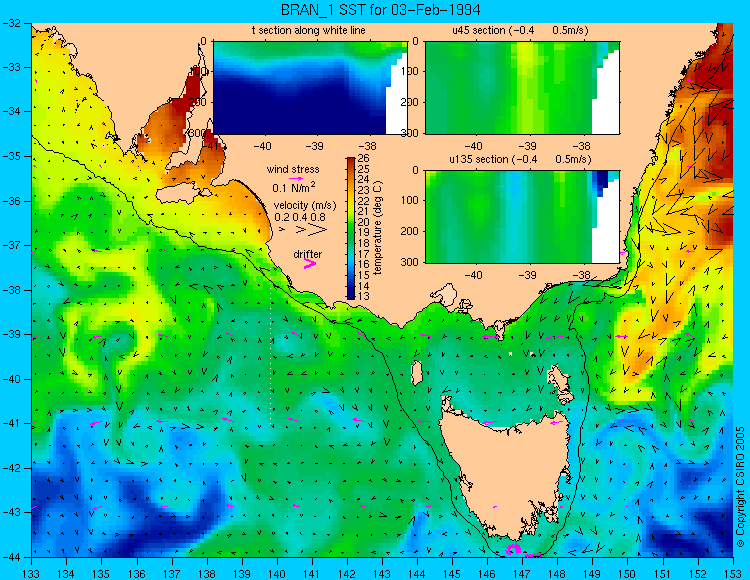The width and height of the screenshot is (750, 580).
Task: Click the "147" longitude tick label
Action: click(522, 574)
